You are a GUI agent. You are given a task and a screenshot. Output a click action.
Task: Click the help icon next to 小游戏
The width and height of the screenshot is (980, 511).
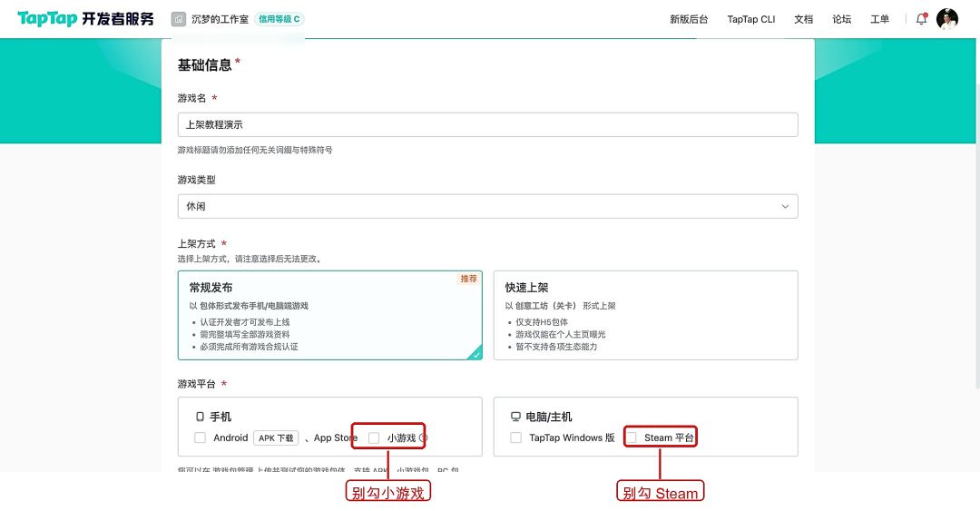[423, 437]
